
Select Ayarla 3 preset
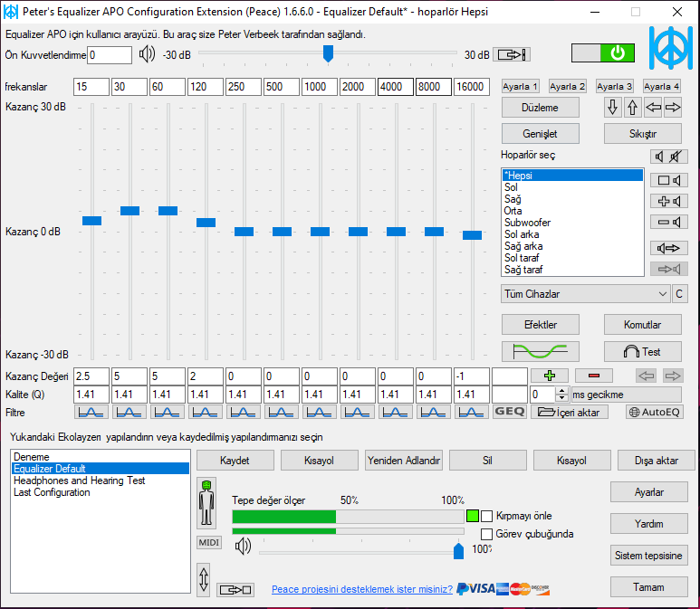[614, 86]
